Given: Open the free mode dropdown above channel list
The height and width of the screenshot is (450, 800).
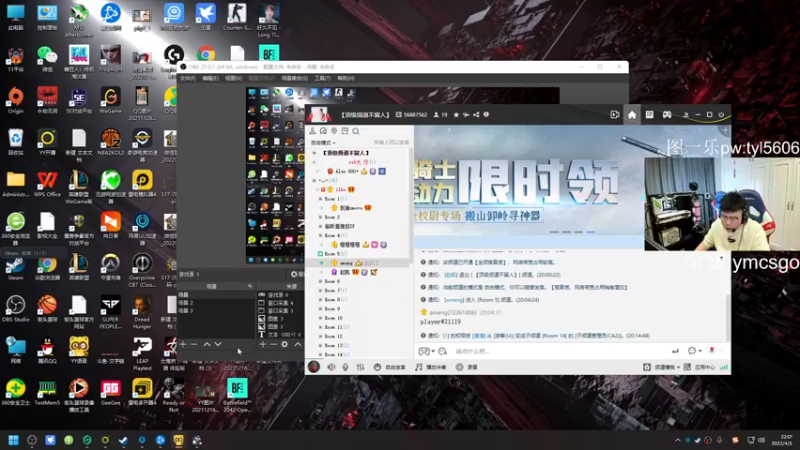Looking at the screenshot, I should 323,143.
